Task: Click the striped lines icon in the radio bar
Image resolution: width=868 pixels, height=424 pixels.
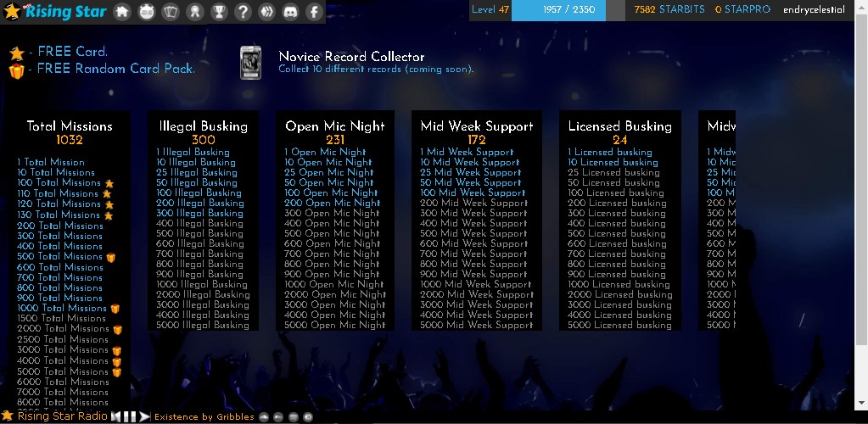Action: pos(294,417)
